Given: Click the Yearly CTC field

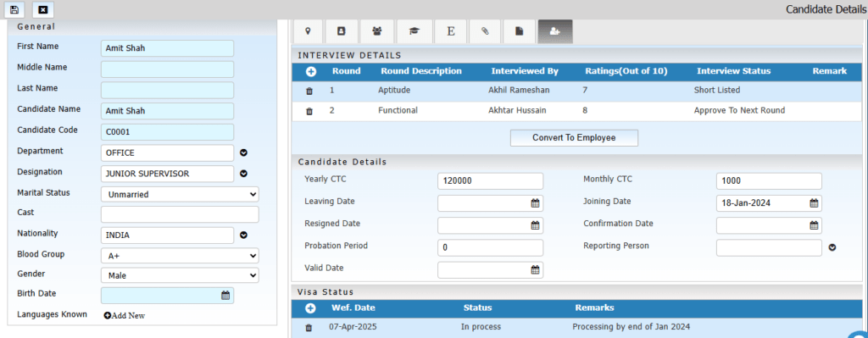Looking at the screenshot, I should pyautogui.click(x=491, y=181).
